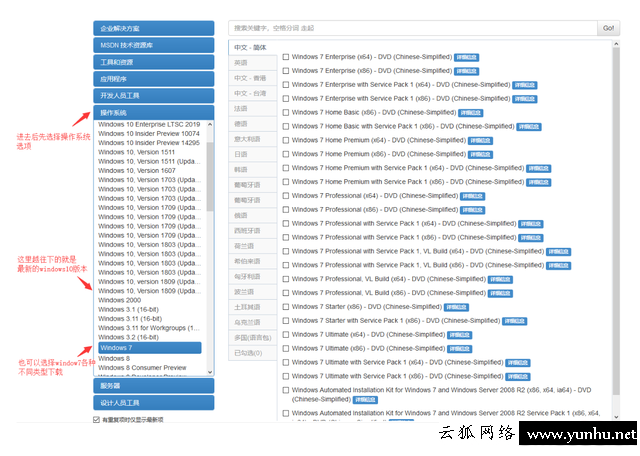Click the list panel's scroll-down arrow
640x456 pixels.
[x=210, y=372]
